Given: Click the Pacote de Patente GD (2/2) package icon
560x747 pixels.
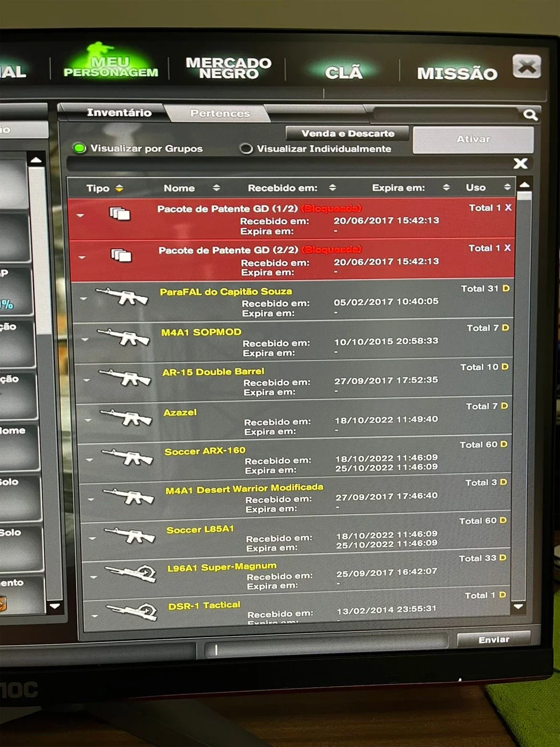Looking at the screenshot, I should coord(122,255).
